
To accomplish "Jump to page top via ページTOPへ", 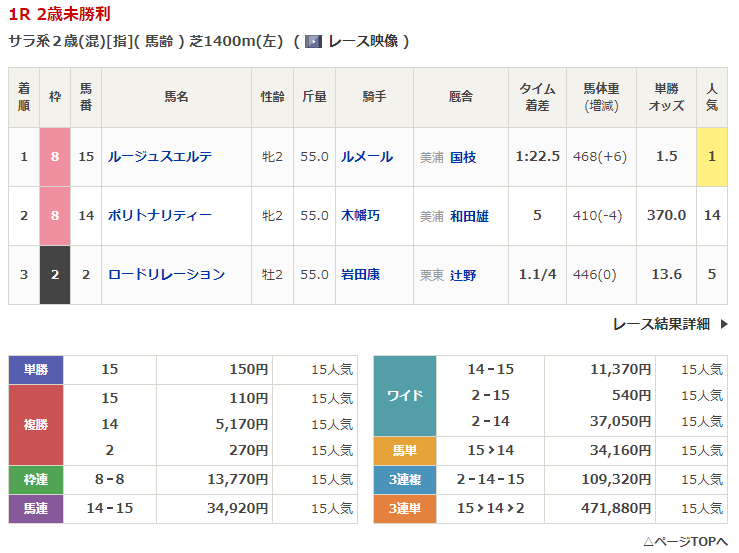I will pyautogui.click(x=685, y=541).
